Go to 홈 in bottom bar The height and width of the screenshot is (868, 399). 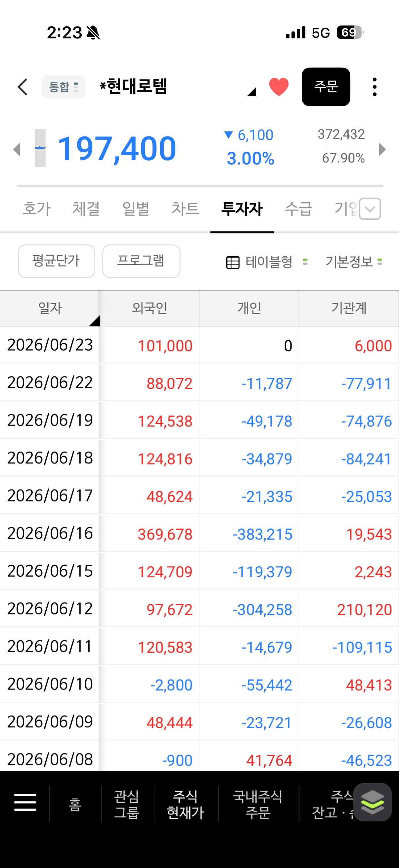[75, 804]
